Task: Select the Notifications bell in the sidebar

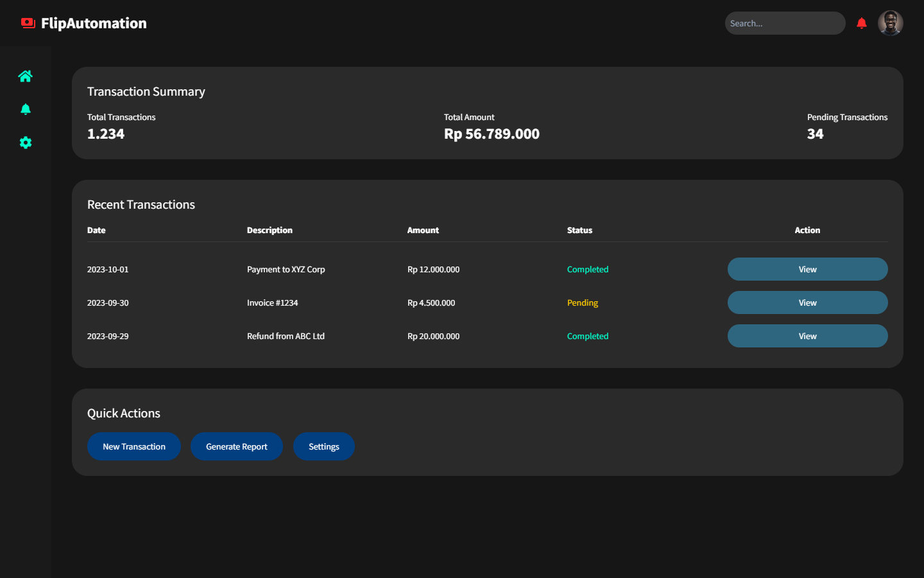Action: [26, 109]
